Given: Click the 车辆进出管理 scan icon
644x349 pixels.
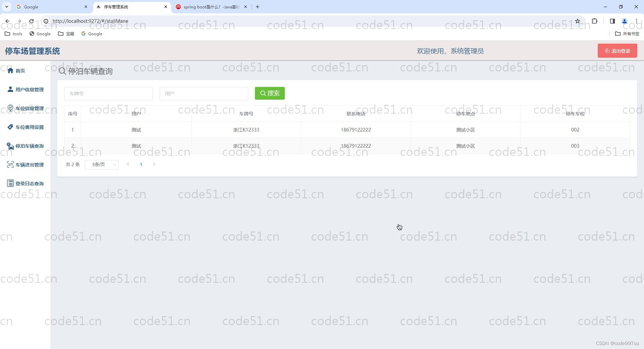Looking at the screenshot, I should click(10, 164).
